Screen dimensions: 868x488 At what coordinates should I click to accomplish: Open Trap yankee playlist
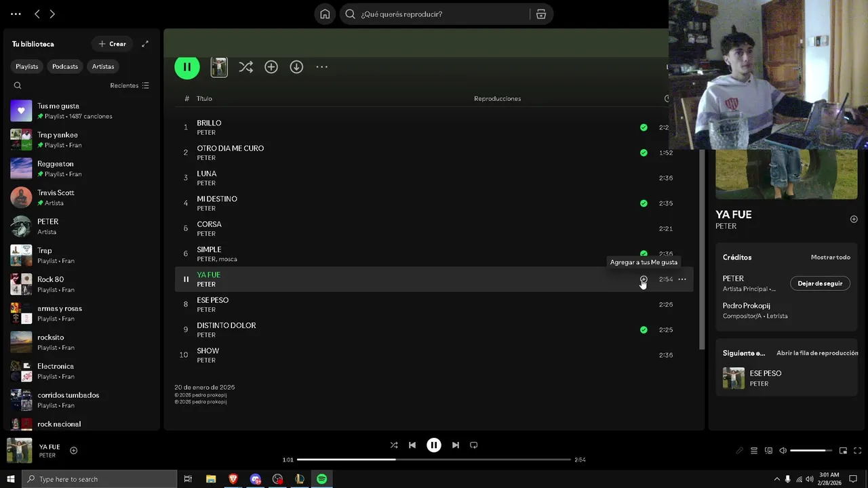[x=81, y=140]
